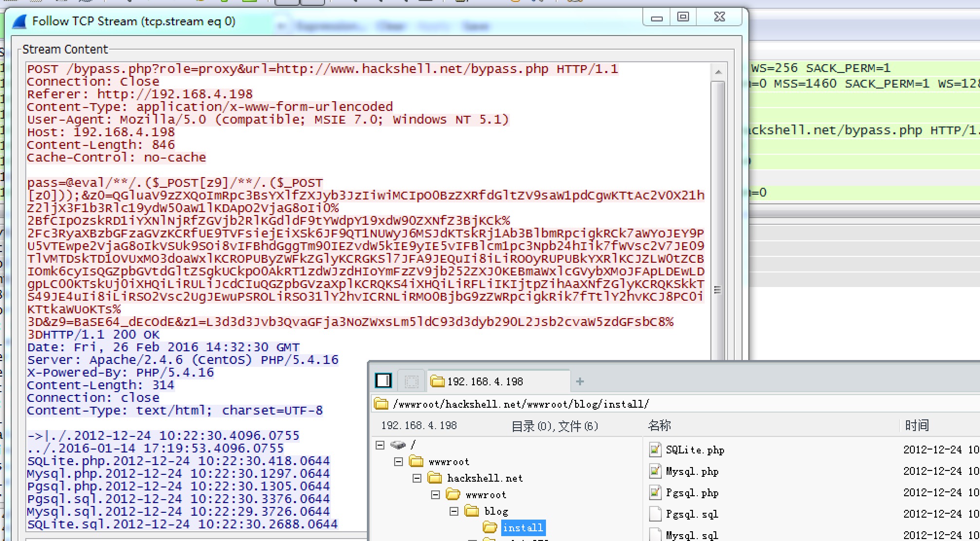This screenshot has width=980, height=541.
Task: Sort by the 名称 column header
Action: [x=659, y=426]
